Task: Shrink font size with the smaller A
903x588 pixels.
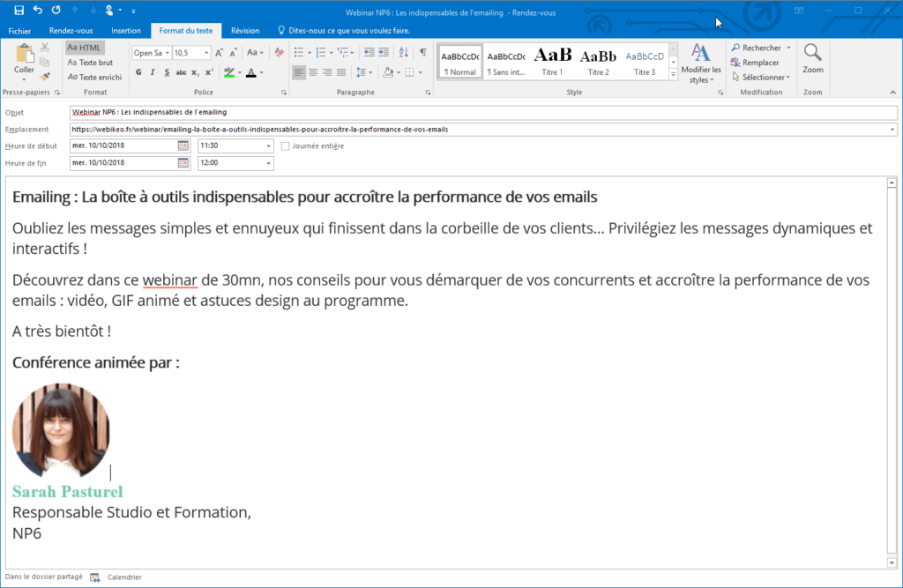Action: point(233,53)
